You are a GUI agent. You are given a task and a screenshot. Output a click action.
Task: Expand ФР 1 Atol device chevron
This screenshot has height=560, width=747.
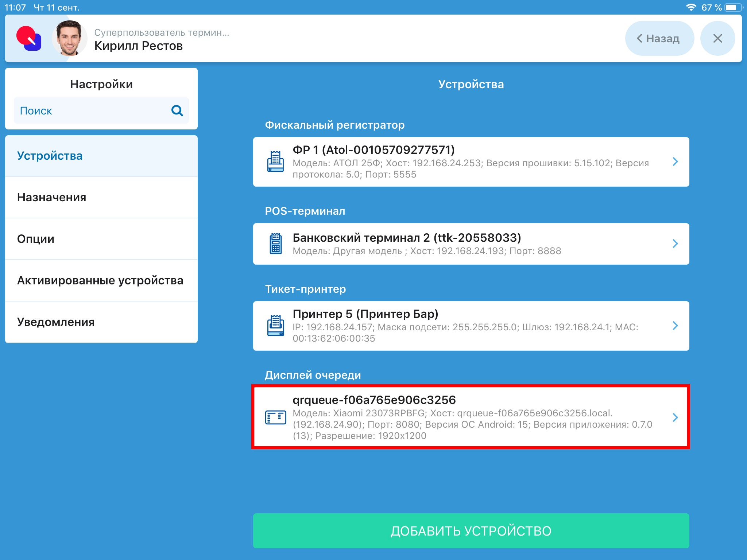click(x=675, y=162)
